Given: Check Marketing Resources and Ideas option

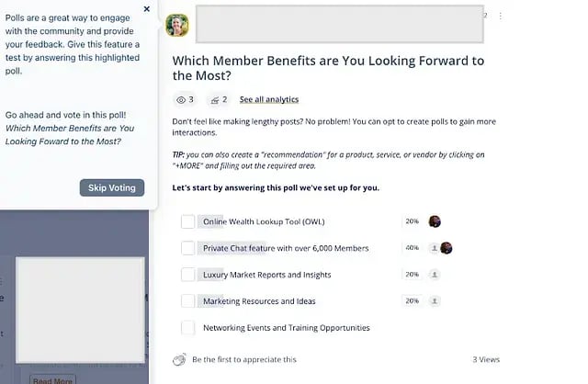Looking at the screenshot, I should (x=187, y=300).
